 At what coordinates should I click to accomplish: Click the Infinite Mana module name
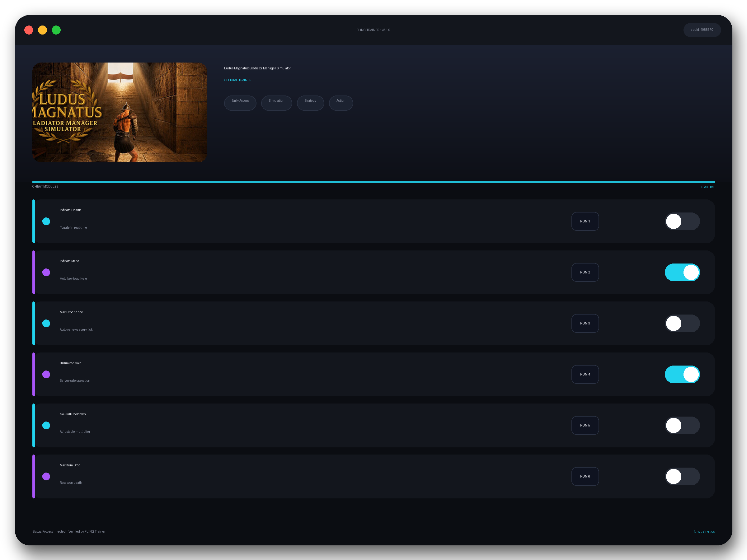point(69,261)
